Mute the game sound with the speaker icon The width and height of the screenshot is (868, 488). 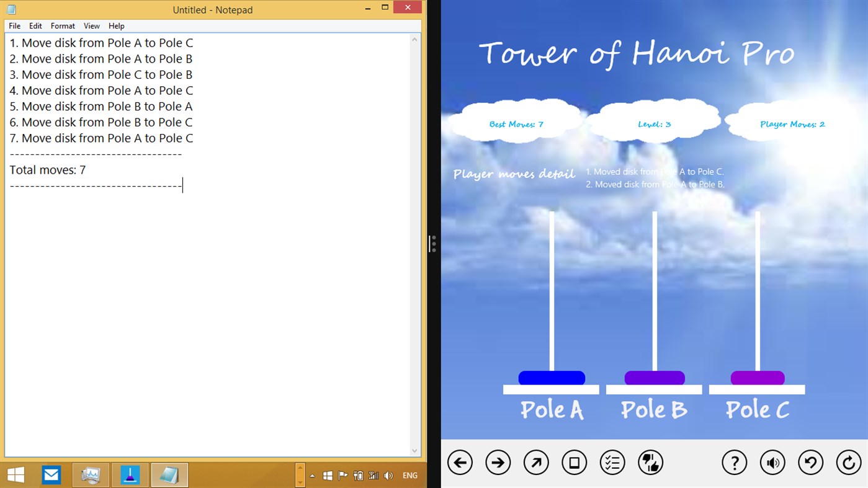tap(772, 462)
